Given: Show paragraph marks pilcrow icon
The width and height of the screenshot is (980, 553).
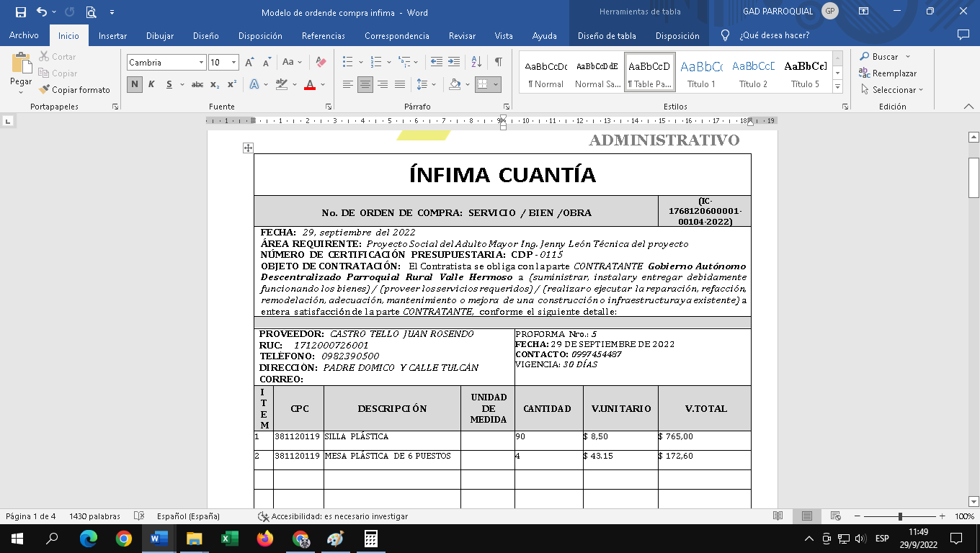Looking at the screenshot, I should [x=498, y=63].
